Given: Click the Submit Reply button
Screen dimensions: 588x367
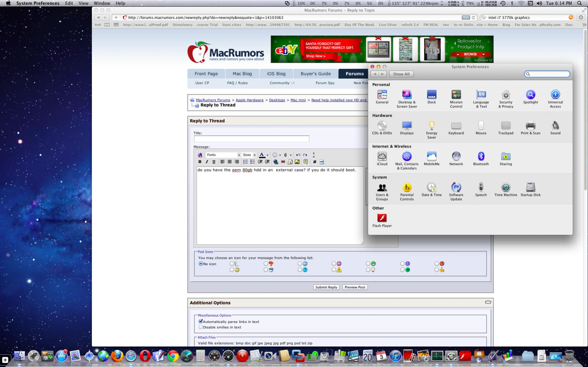Looking at the screenshot, I should [326, 287].
